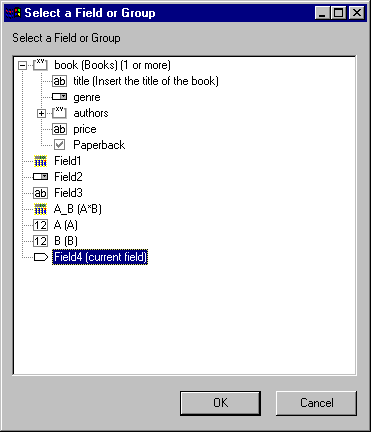Select the A_B (A*B) tree item
Screen dimensions: 371x432
click(77, 209)
